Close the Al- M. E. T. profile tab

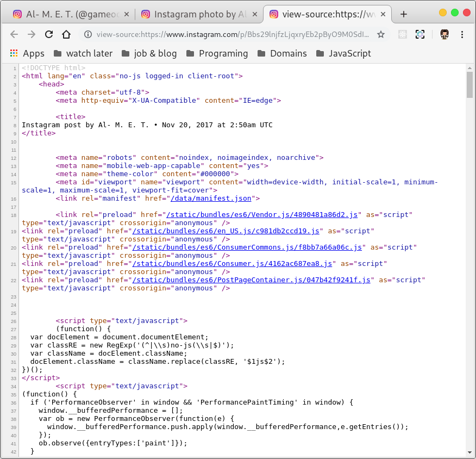[127, 14]
